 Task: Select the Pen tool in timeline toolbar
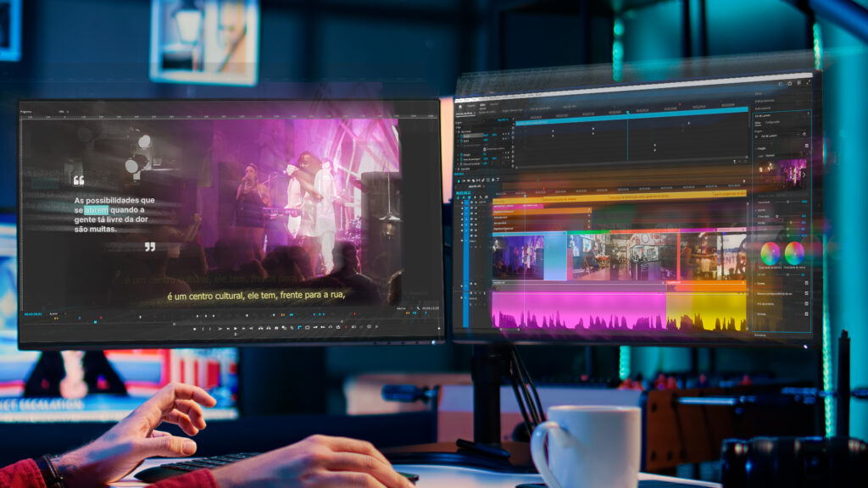click(x=482, y=180)
